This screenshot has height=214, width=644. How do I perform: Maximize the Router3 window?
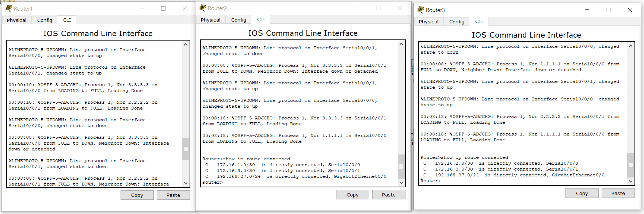click(608, 10)
